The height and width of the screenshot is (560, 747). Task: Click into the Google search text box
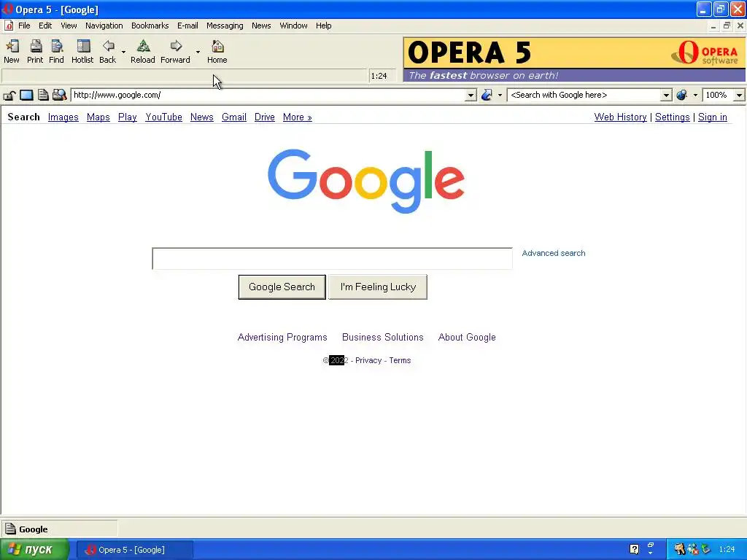coord(332,259)
